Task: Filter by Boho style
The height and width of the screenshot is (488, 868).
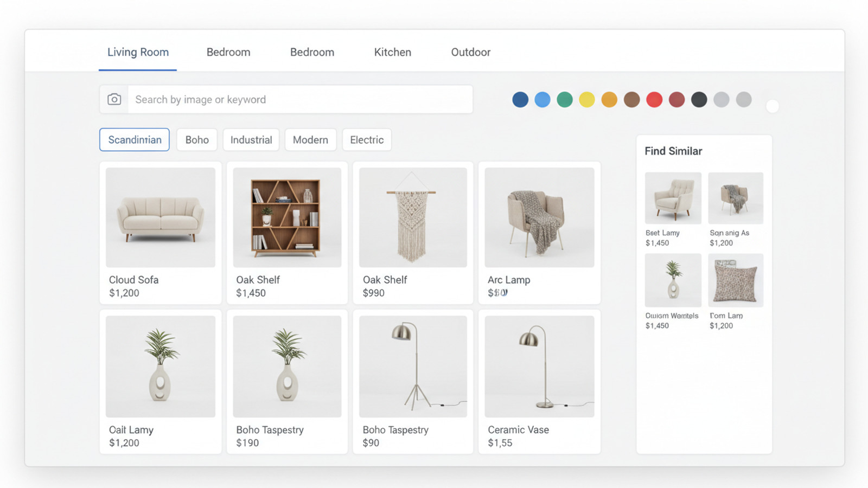Action: tap(197, 140)
